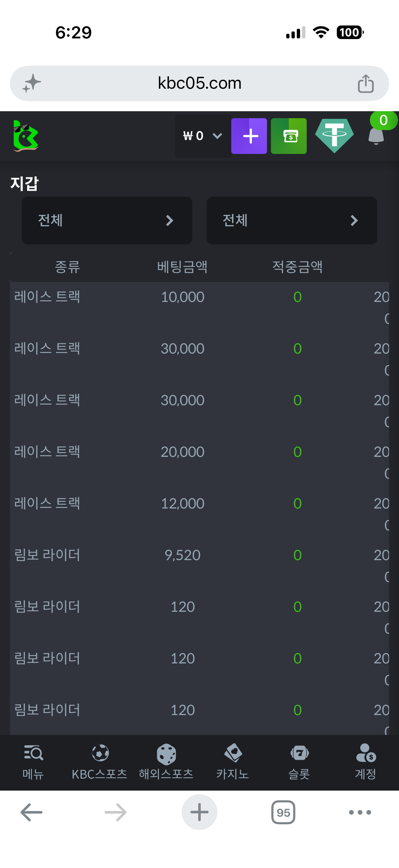Go back with browser back arrow
Image resolution: width=399 pixels, height=868 pixels.
(31, 812)
